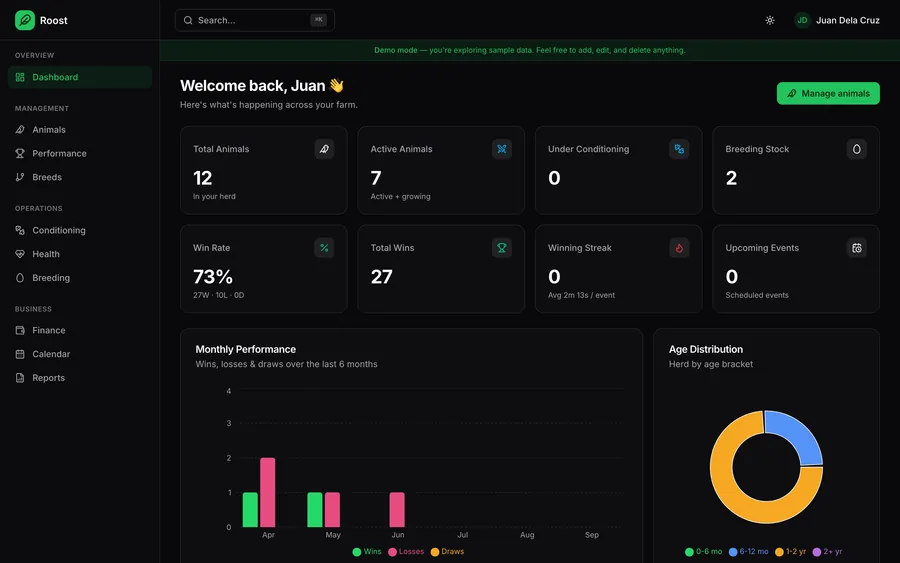
Task: Navigate to Breeds
Action: (x=80, y=177)
